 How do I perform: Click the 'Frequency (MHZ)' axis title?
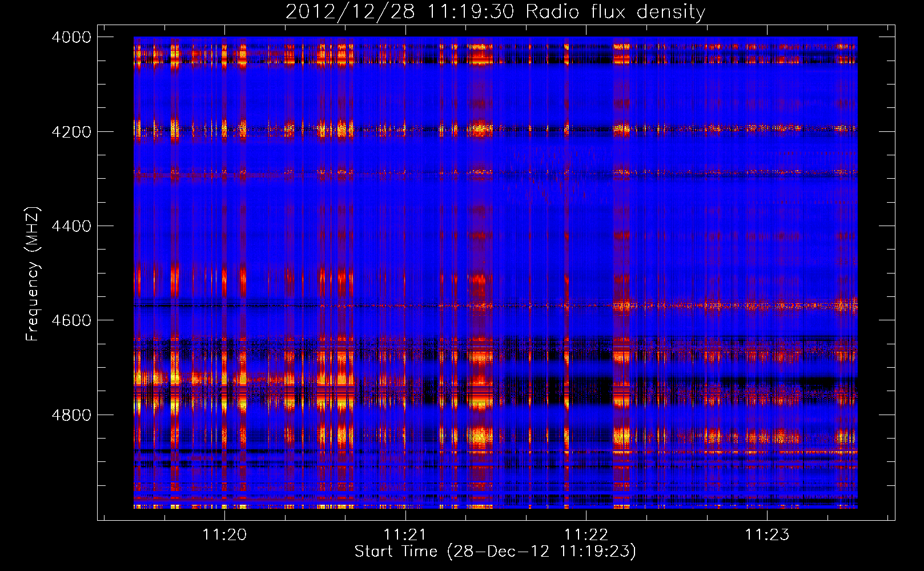pos(33,274)
